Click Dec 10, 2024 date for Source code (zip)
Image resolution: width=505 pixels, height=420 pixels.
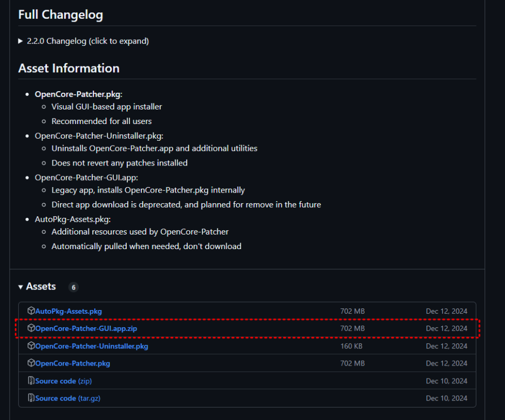click(446, 381)
